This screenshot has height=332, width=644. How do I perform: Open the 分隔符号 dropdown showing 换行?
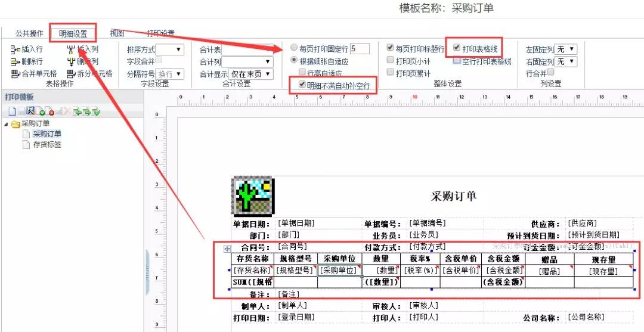(169, 75)
